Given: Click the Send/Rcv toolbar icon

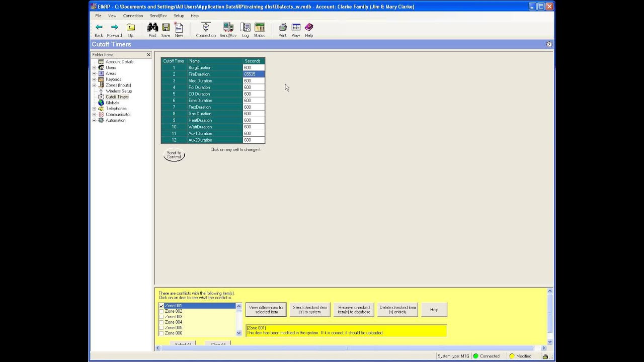Looking at the screenshot, I should (228, 30).
